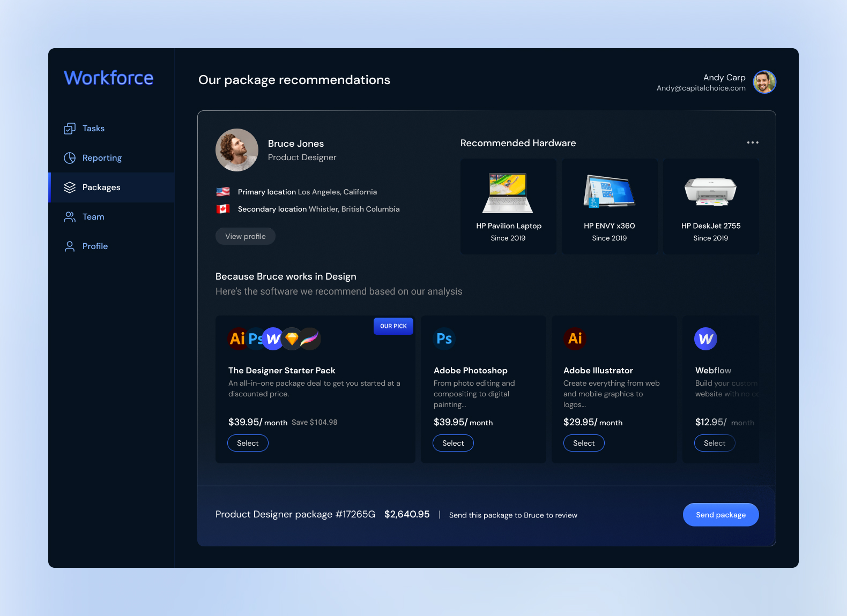Click the Adobe Photoshop title text
Viewport: 847px width, 616px height.
tap(471, 371)
